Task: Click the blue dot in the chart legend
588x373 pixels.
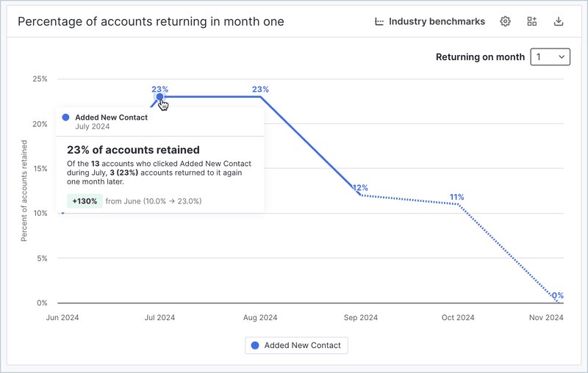Action: click(x=255, y=345)
